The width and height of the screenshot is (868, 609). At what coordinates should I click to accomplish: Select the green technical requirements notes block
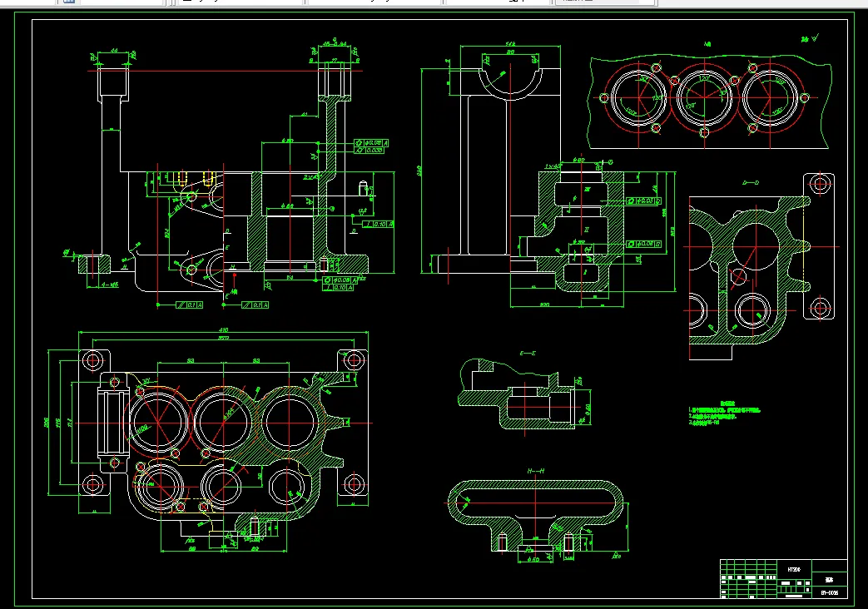point(724,413)
